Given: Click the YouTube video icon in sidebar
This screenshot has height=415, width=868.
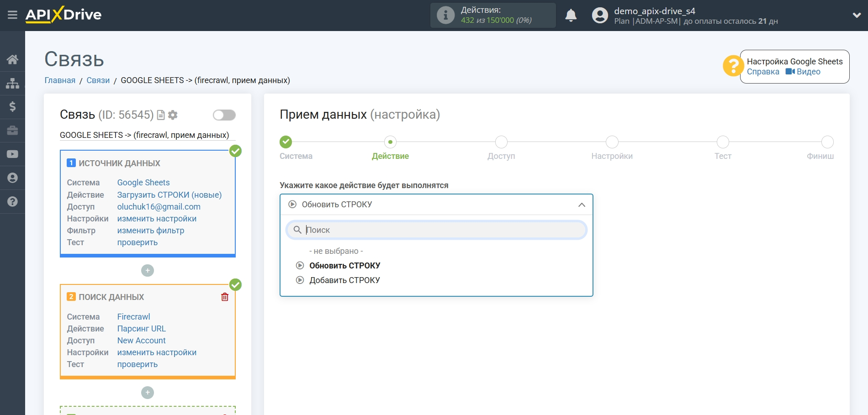Looking at the screenshot, I should coord(12,154).
